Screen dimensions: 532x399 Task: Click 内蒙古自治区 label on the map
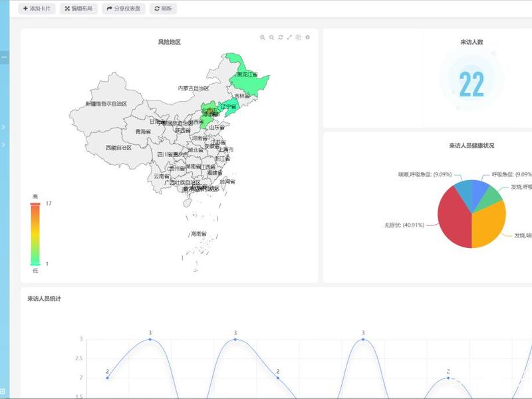[194, 88]
